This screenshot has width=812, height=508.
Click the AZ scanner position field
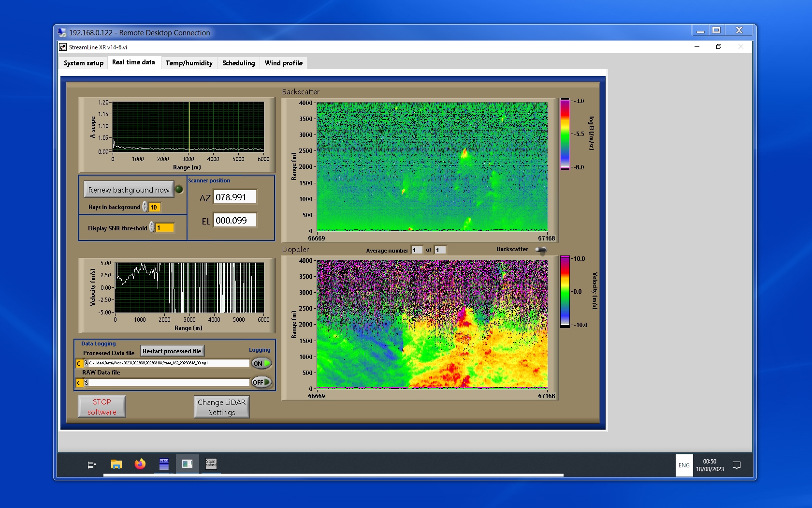point(235,197)
